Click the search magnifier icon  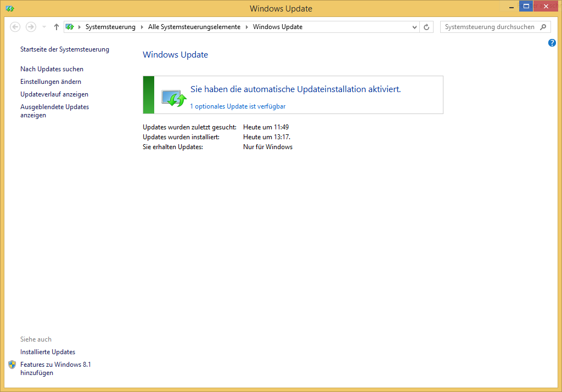click(x=543, y=27)
